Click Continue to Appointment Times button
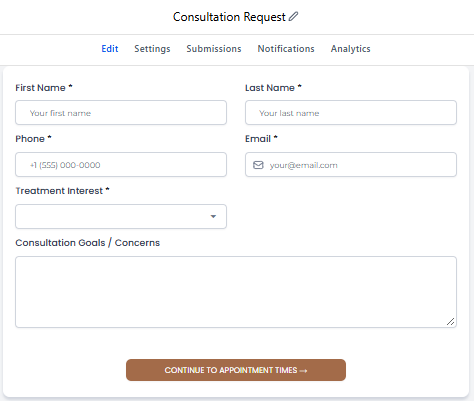This screenshot has height=401, width=474. 236,370
